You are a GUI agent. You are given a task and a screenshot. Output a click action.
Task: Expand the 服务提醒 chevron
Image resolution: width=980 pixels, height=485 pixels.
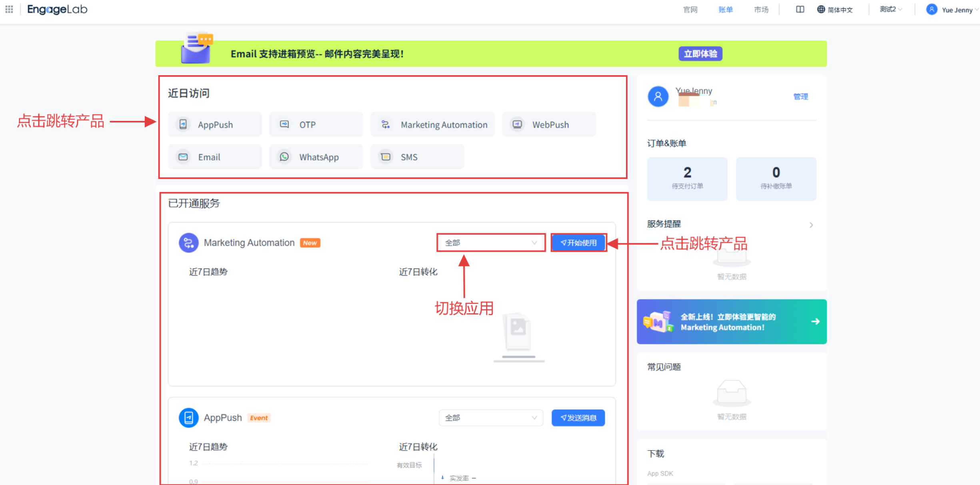pyautogui.click(x=811, y=225)
